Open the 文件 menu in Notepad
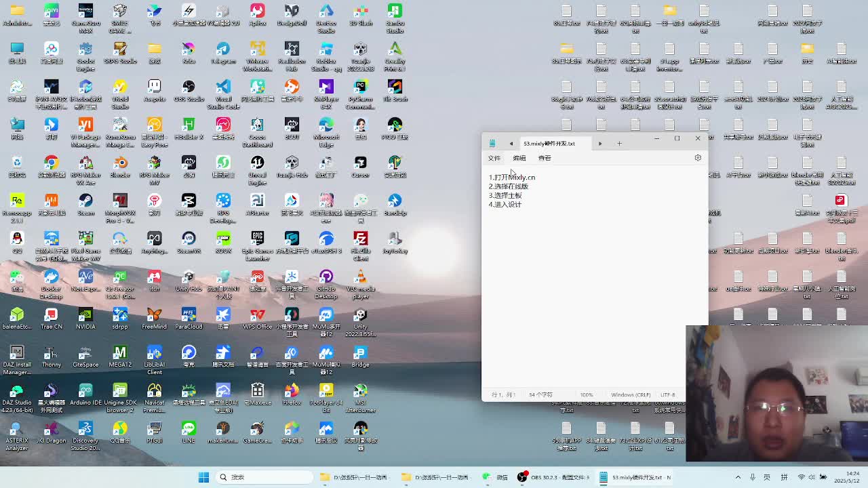 coord(494,158)
